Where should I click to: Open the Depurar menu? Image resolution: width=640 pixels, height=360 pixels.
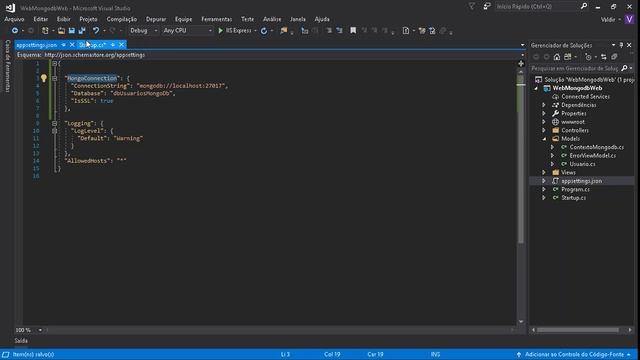(x=156, y=19)
